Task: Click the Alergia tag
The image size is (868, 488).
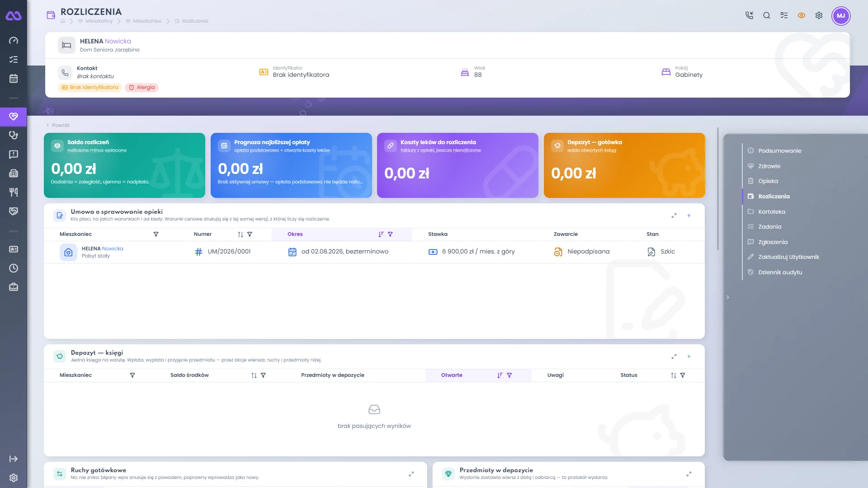Action: tap(142, 88)
